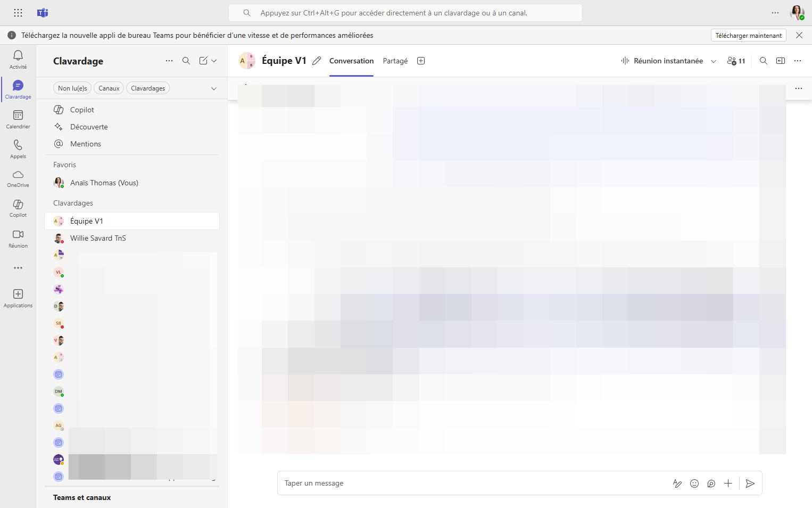
Task: Open Clavardage panel's more options ellipsis
Action: tap(169, 61)
